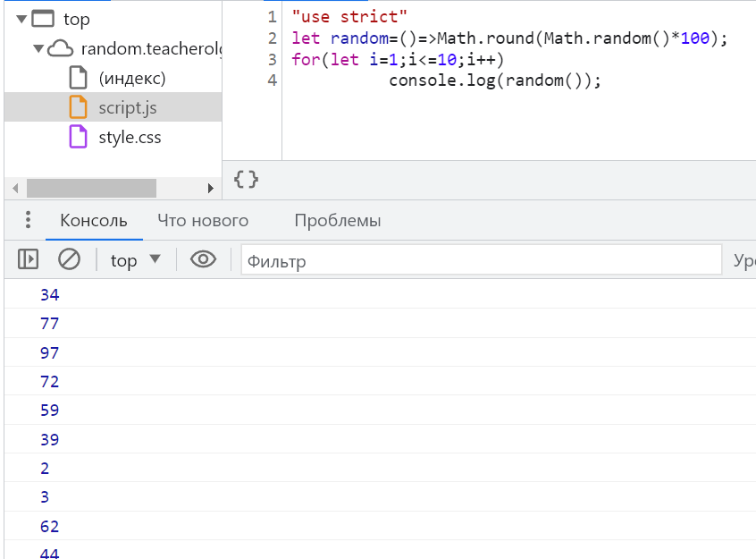Click the cloud icon of random.teacherolg domain
Image resolution: width=756 pixels, height=559 pixels.
tap(60, 49)
